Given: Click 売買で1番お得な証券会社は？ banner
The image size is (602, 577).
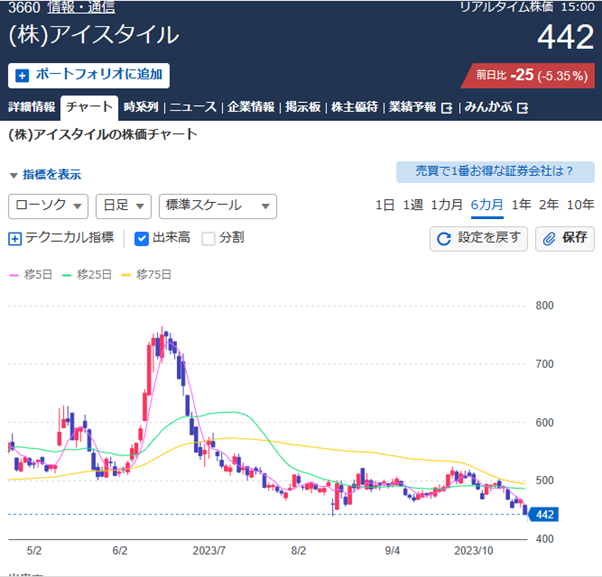Looking at the screenshot, I should [x=495, y=172].
